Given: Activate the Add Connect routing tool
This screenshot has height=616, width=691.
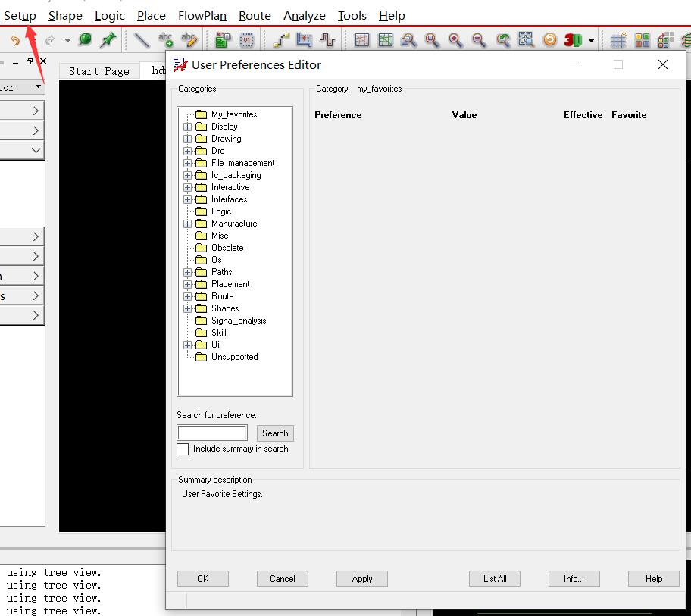Looking at the screenshot, I should (x=280, y=40).
